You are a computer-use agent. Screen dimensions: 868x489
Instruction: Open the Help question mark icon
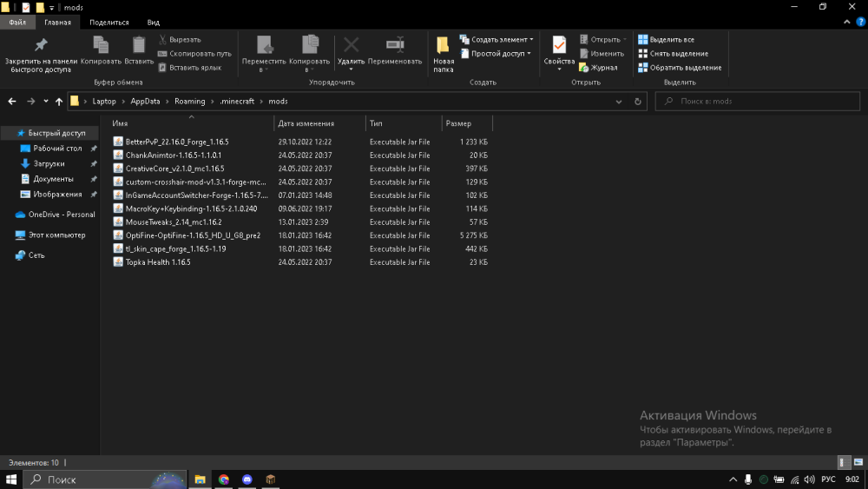tap(861, 23)
